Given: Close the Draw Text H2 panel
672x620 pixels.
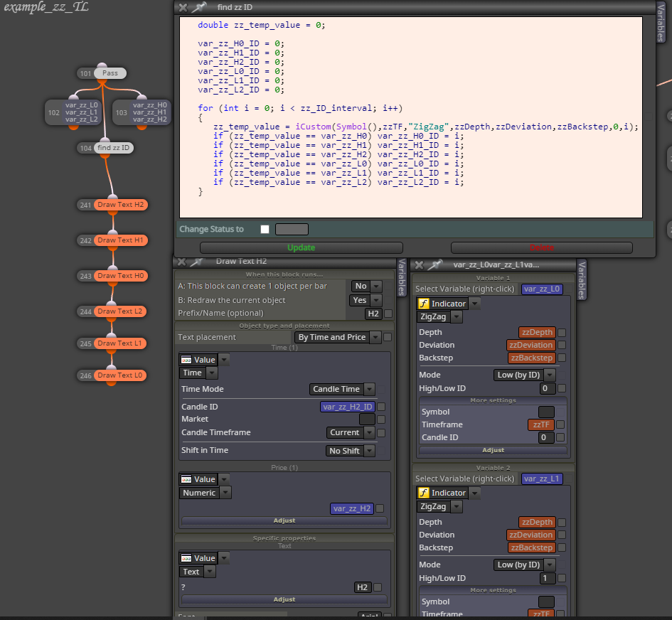Looking at the screenshot, I should point(182,262).
